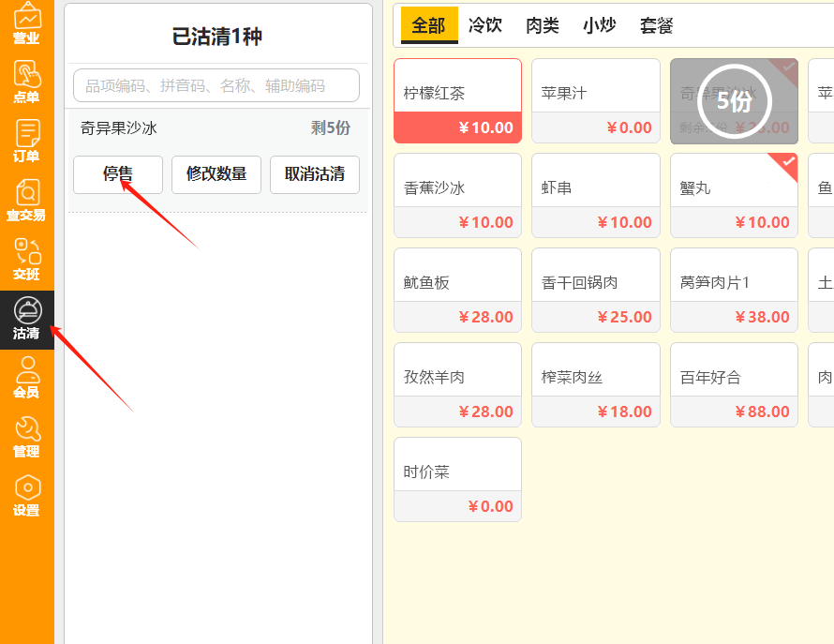The height and width of the screenshot is (644, 834).
Task: Select the 榨菜肉丝 dish card
Action: (596, 384)
